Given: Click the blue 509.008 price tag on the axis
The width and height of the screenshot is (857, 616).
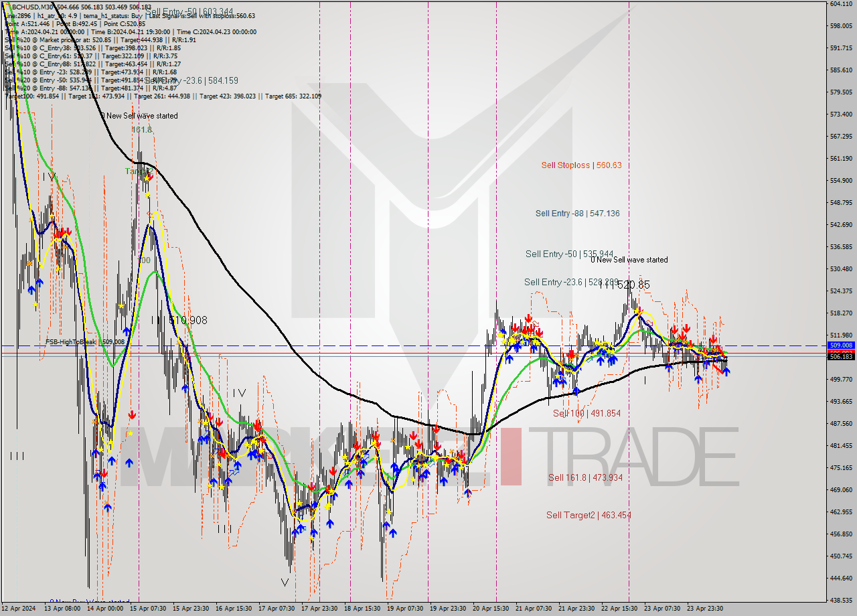Looking at the screenshot, I should pyautogui.click(x=841, y=345).
